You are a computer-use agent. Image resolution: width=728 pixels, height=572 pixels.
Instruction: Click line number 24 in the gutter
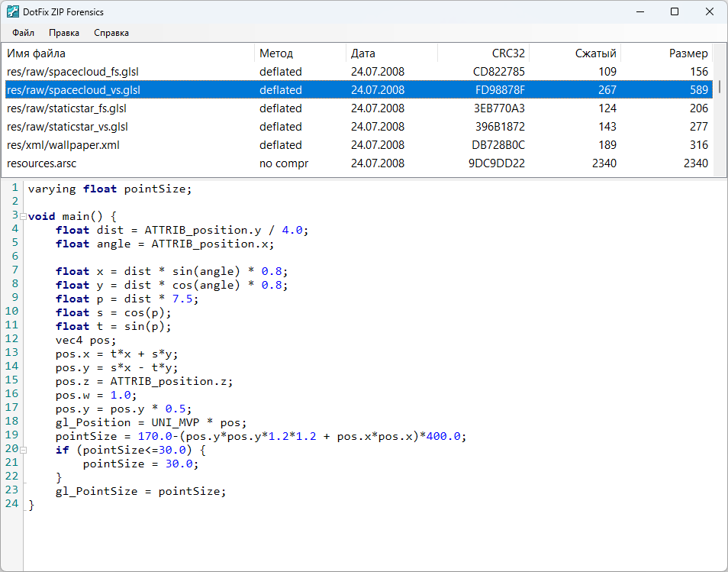11,504
